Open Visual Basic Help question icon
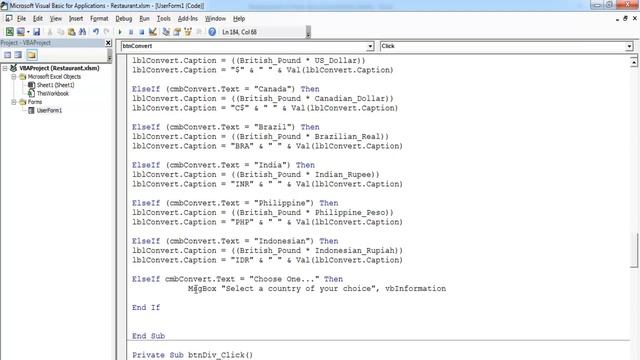 pos(212,32)
